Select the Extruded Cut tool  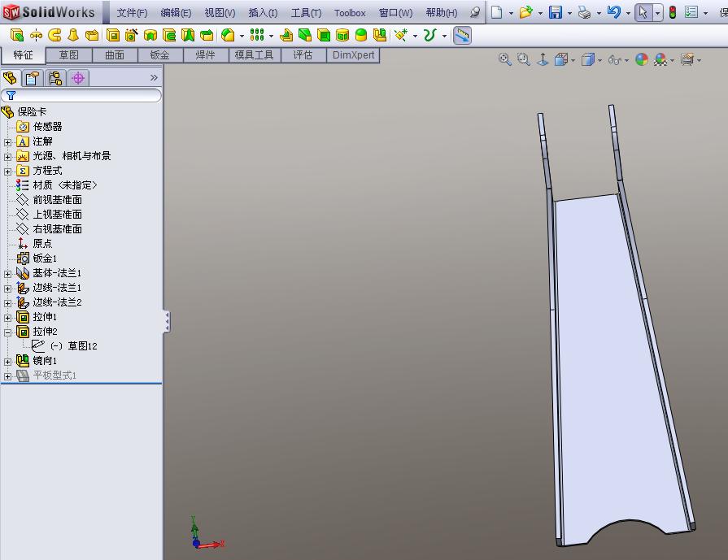(113, 35)
